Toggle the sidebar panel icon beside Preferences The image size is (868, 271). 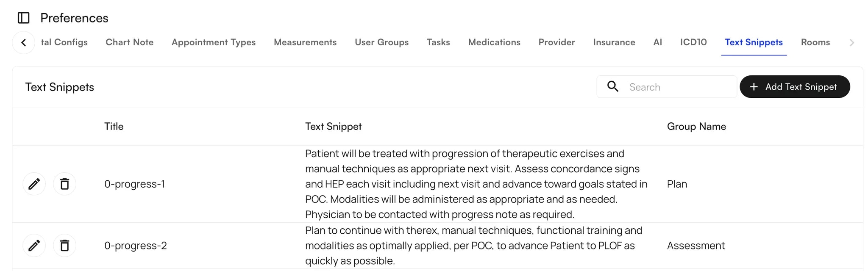point(24,18)
